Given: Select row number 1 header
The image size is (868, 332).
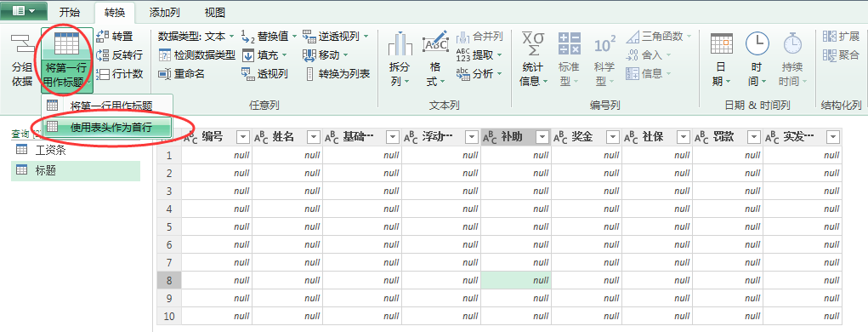Looking at the screenshot, I should tap(169, 156).
